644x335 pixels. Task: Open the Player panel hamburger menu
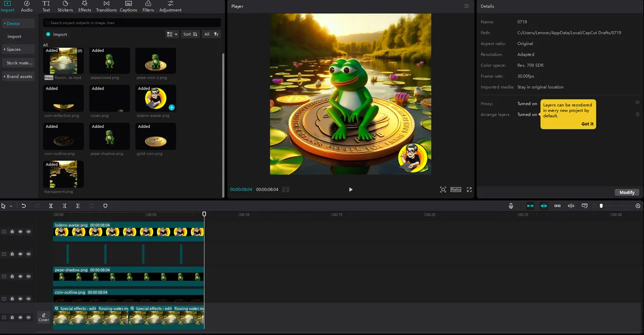coord(466,6)
